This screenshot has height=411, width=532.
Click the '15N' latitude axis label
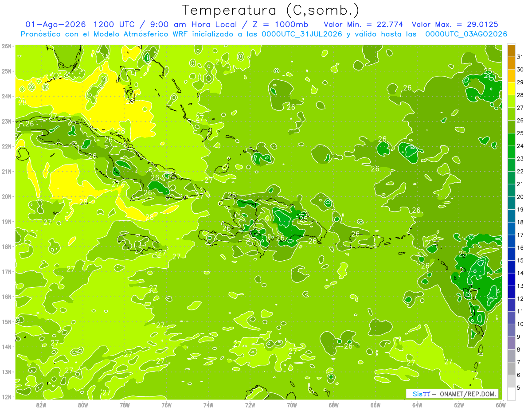click(x=7, y=322)
